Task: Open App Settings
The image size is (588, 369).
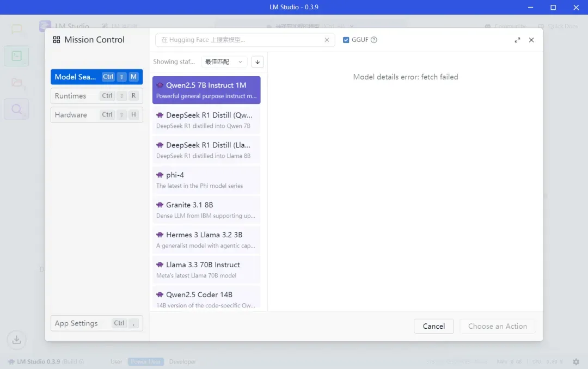Action: [x=97, y=323]
